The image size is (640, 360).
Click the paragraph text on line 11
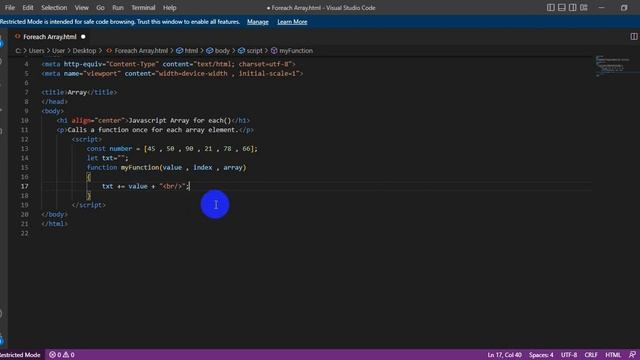tap(153, 130)
